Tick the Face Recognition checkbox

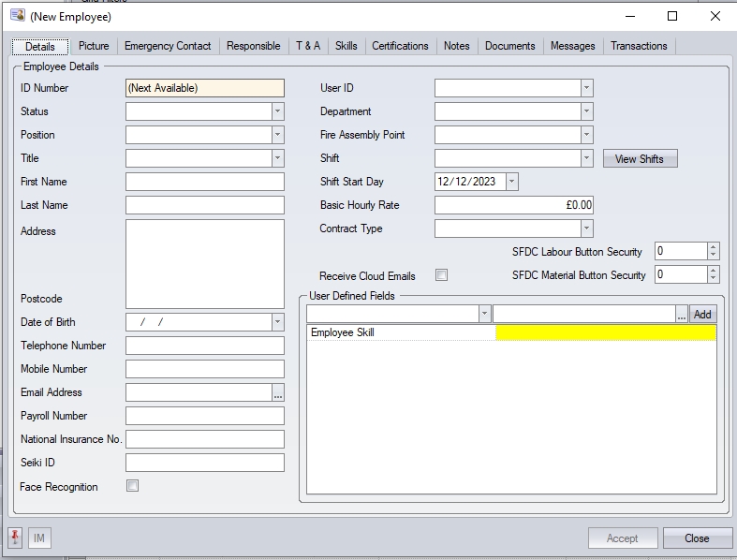pyautogui.click(x=132, y=486)
